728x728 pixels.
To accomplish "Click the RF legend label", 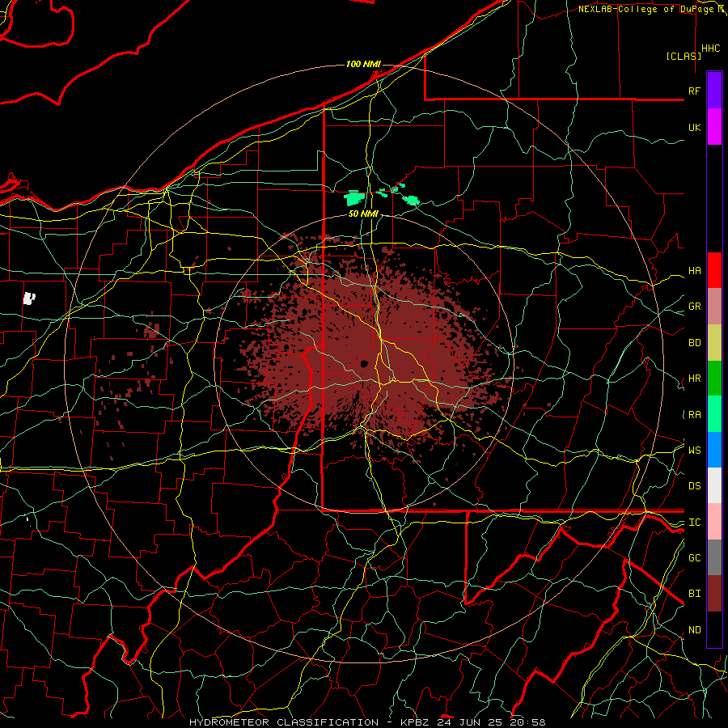I will [695, 91].
